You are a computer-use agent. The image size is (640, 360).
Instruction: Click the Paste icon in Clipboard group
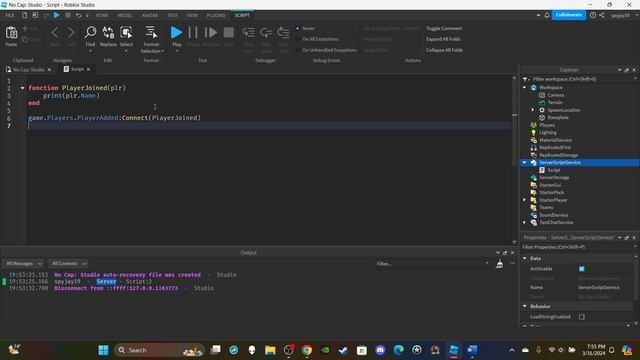(x=11, y=33)
